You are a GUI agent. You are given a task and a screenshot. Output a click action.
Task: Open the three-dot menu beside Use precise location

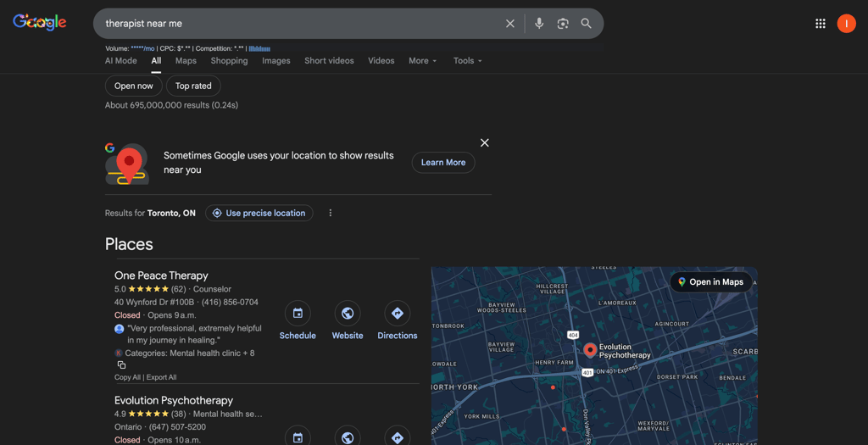click(331, 213)
